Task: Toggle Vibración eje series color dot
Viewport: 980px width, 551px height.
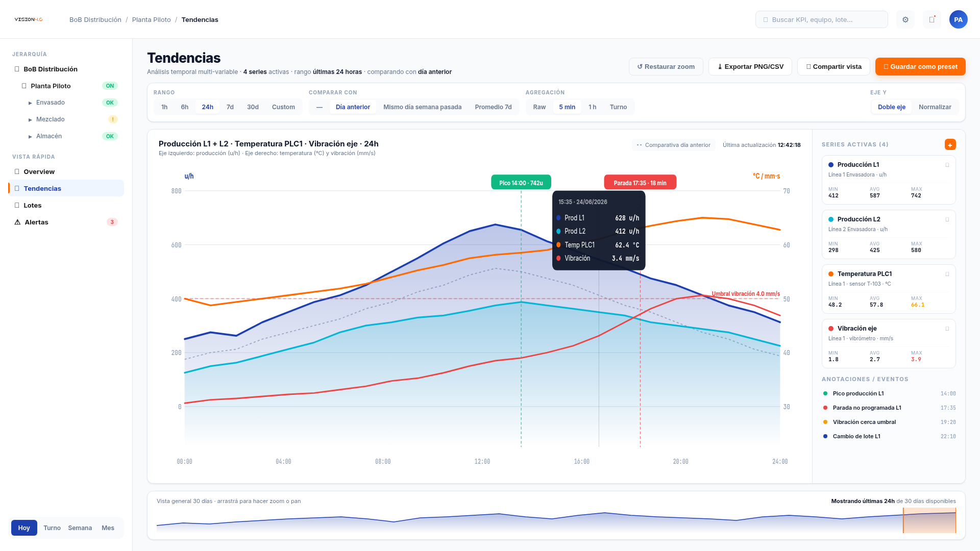Action: 831,329
